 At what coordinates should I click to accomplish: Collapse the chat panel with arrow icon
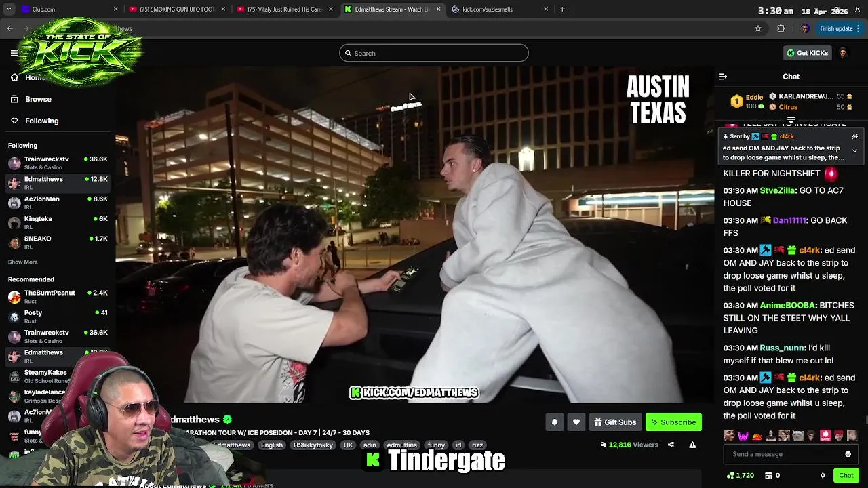coord(723,77)
